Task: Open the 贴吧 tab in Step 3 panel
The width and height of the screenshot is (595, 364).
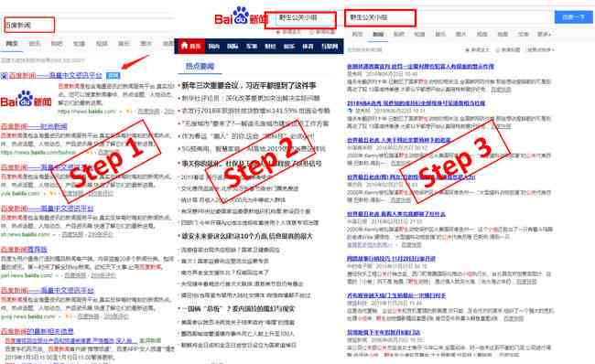Action: (x=399, y=34)
